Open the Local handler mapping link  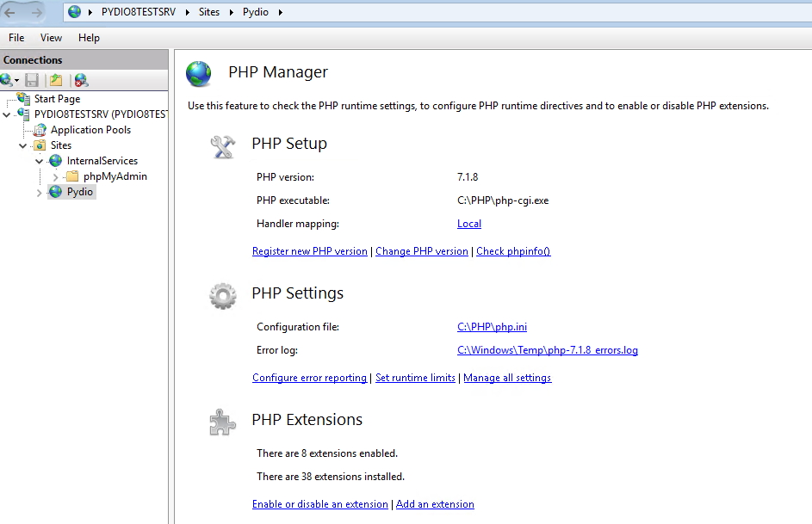click(x=469, y=224)
